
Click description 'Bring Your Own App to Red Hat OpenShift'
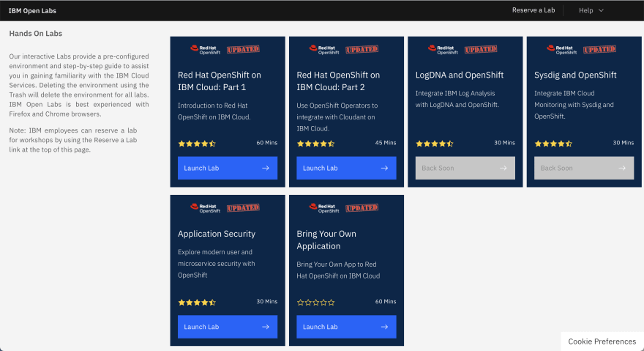point(338,270)
